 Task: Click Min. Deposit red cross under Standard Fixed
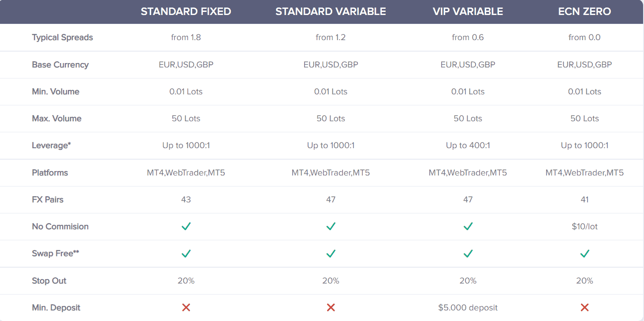pyautogui.click(x=186, y=308)
